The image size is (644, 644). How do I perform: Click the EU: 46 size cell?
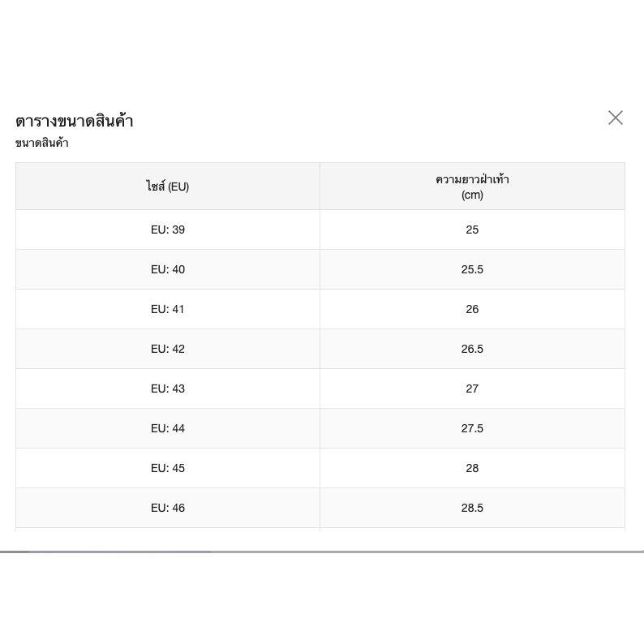(x=168, y=508)
